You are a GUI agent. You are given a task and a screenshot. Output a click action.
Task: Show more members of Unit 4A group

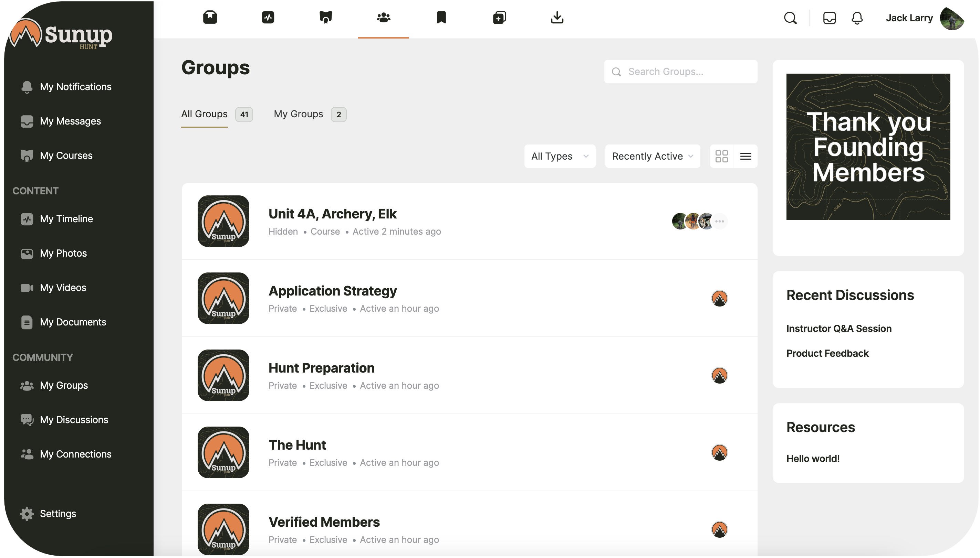point(720,221)
